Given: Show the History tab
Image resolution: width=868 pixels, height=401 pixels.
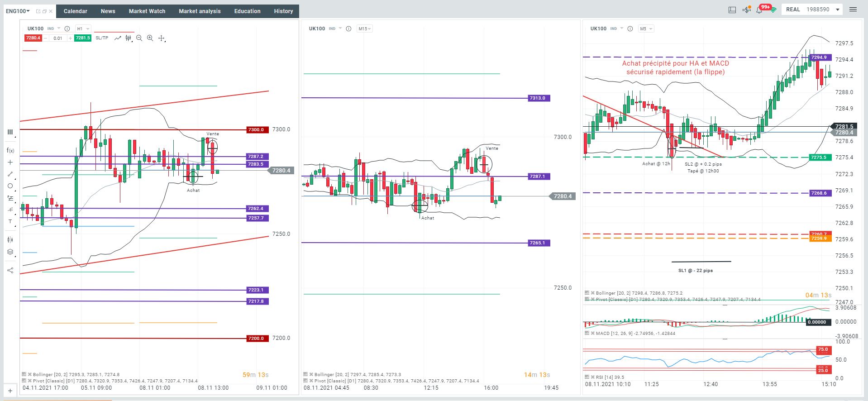Looking at the screenshot, I should pos(283,11).
